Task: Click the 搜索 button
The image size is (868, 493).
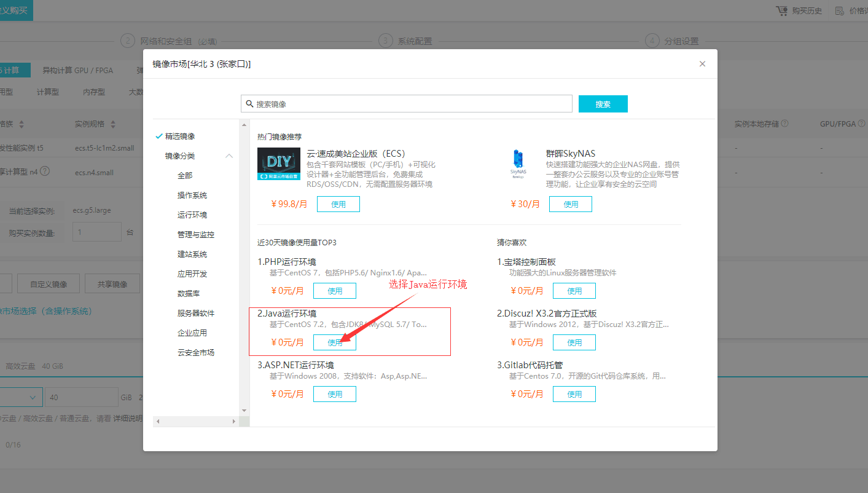Action: point(603,104)
